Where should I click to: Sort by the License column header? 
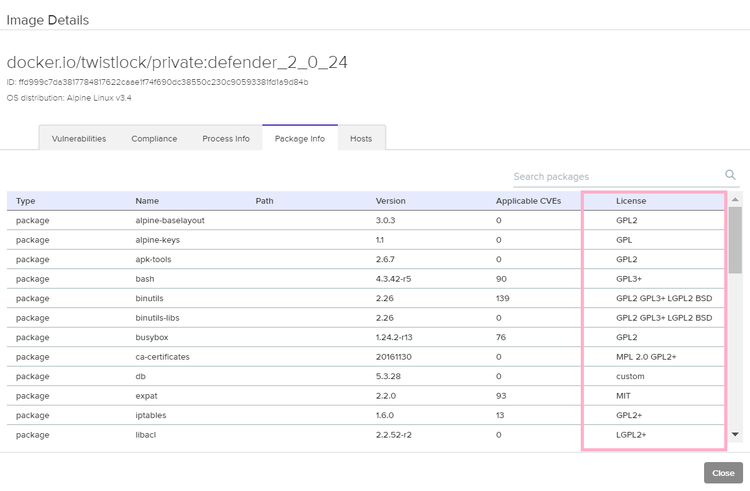tap(631, 201)
